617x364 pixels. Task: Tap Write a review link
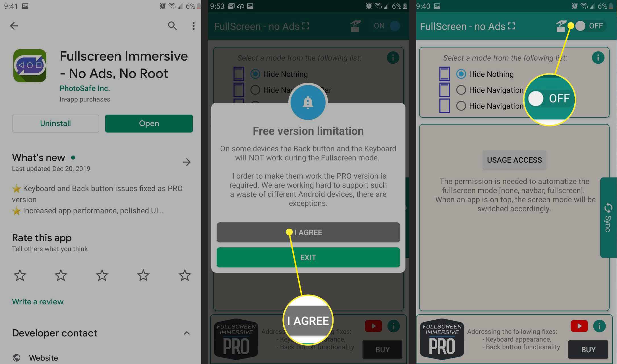[x=38, y=301]
